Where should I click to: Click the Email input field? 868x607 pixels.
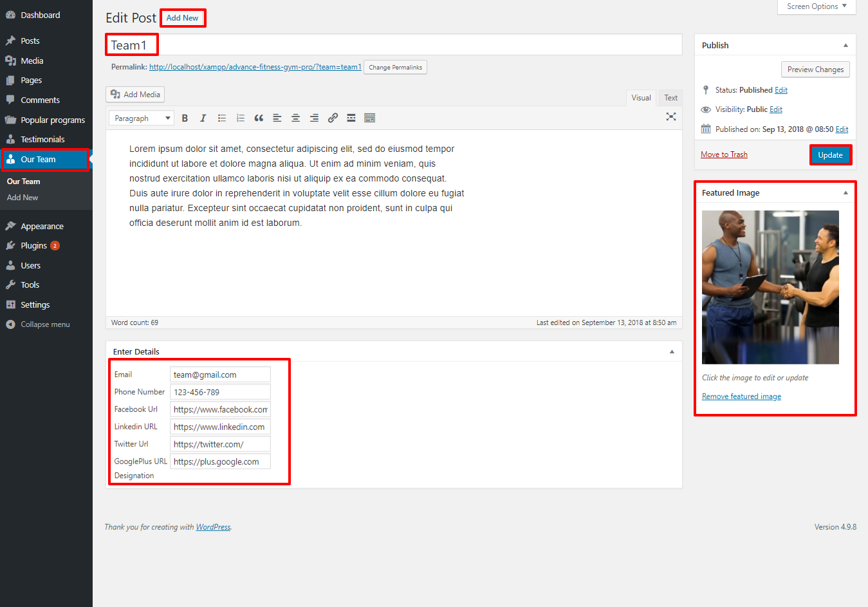[220, 375]
